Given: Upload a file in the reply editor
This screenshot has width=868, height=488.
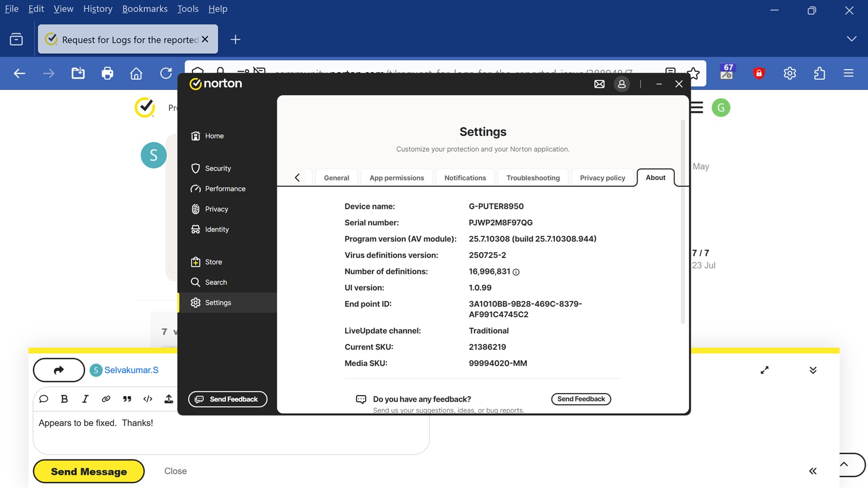Looking at the screenshot, I should [168, 399].
